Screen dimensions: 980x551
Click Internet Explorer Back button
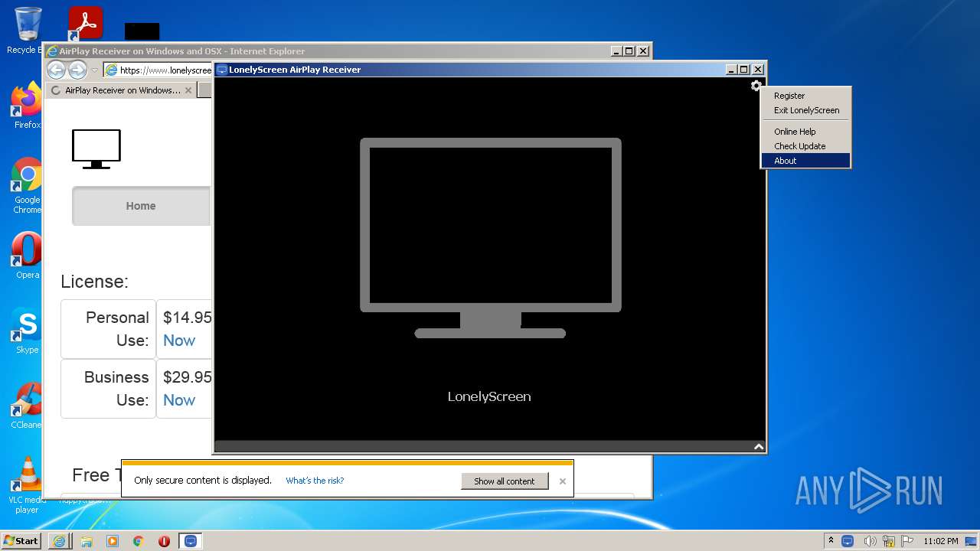coord(57,70)
